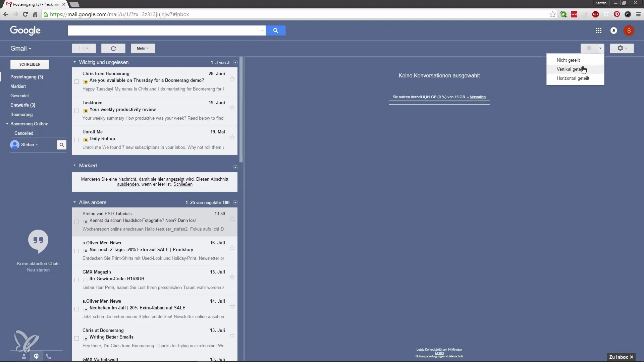Star the Chris from Boomerang email
Viewport: 644px width, 362px height.
point(232,79)
